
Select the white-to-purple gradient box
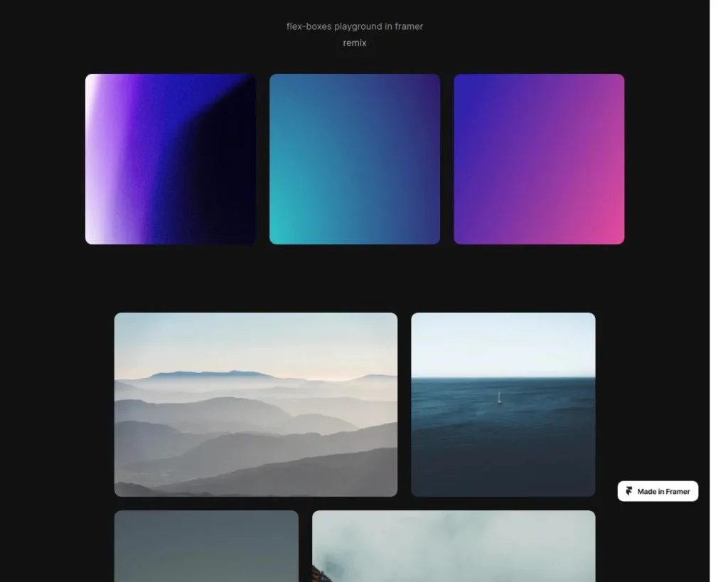[171, 158]
